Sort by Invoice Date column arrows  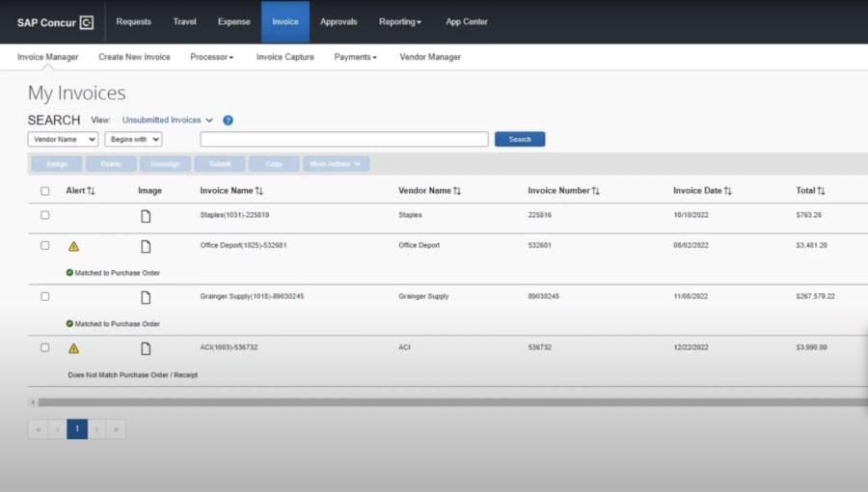[x=728, y=191]
